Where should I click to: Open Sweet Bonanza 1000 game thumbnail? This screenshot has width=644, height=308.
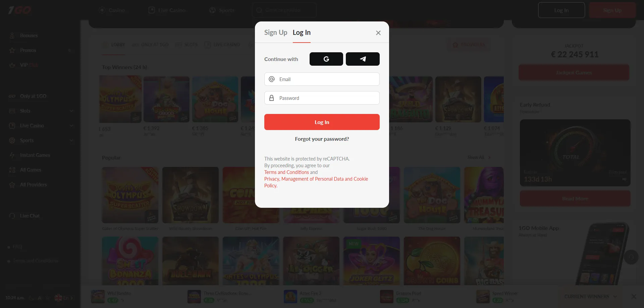pyautogui.click(x=130, y=261)
